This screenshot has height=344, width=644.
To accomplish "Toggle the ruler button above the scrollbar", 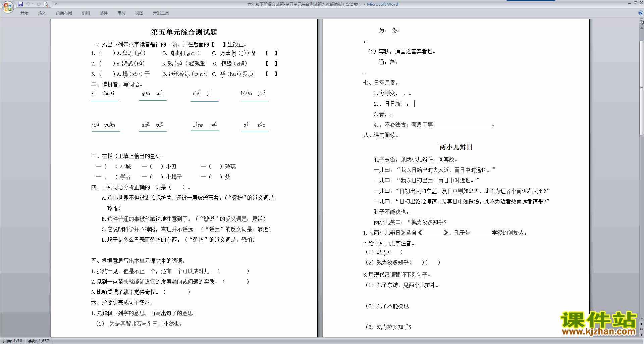I will tap(641, 22).
